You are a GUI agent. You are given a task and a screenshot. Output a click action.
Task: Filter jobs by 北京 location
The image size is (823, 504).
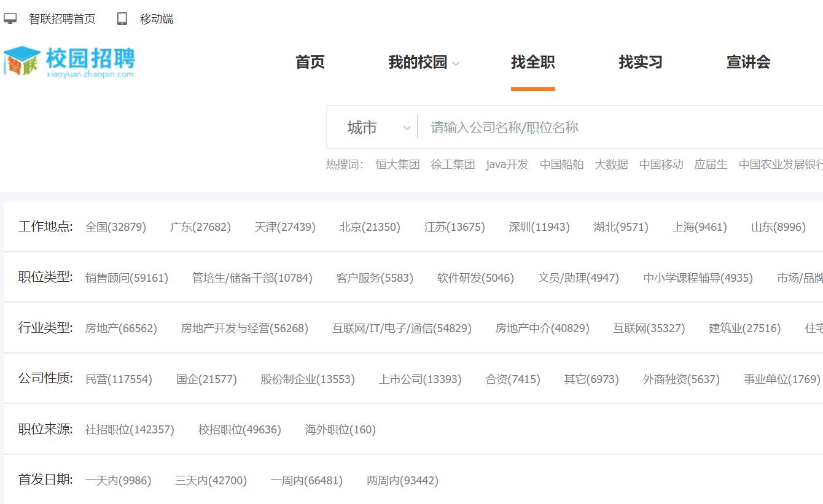pyautogui.click(x=370, y=227)
